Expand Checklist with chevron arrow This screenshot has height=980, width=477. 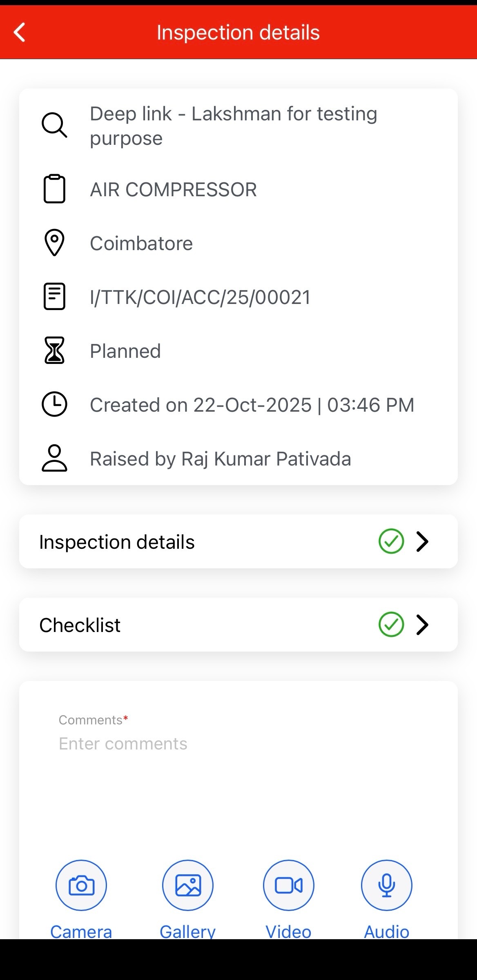click(x=422, y=625)
